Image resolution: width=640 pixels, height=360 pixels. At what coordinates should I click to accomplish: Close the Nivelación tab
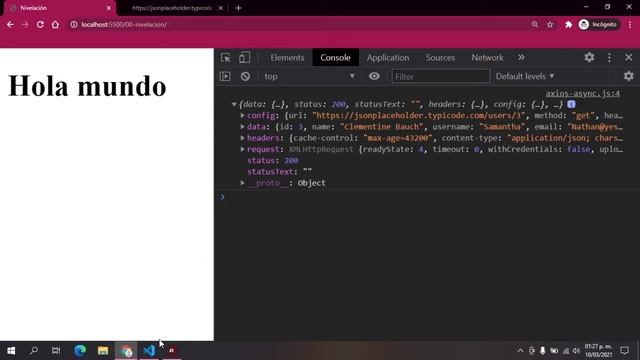(x=109, y=8)
